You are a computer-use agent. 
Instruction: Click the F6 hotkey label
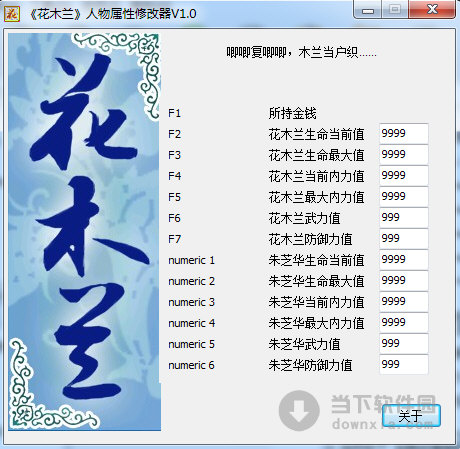coord(174,218)
